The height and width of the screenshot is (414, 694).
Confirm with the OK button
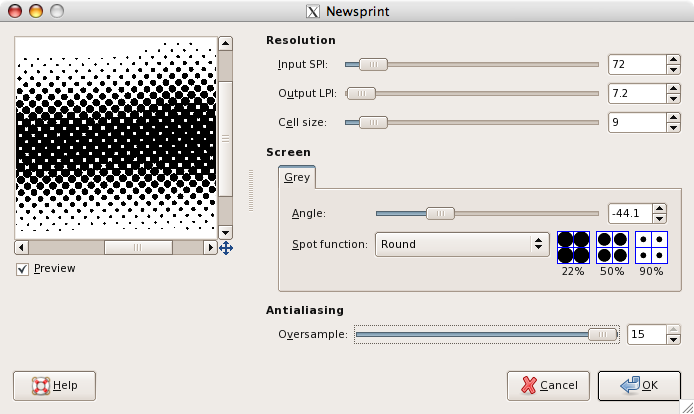click(639, 386)
